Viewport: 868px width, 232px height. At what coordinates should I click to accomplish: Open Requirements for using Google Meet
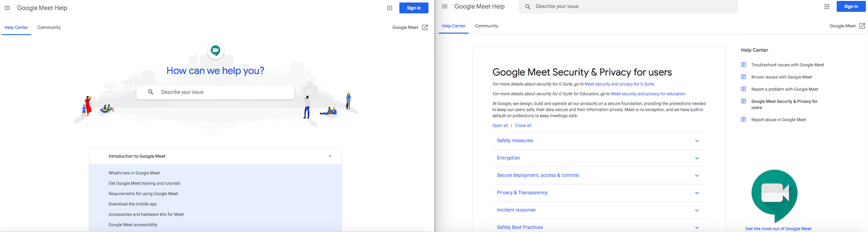click(x=143, y=194)
